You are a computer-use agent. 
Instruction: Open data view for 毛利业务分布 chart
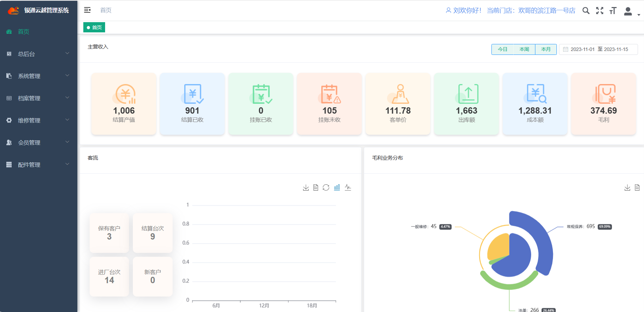point(637,187)
